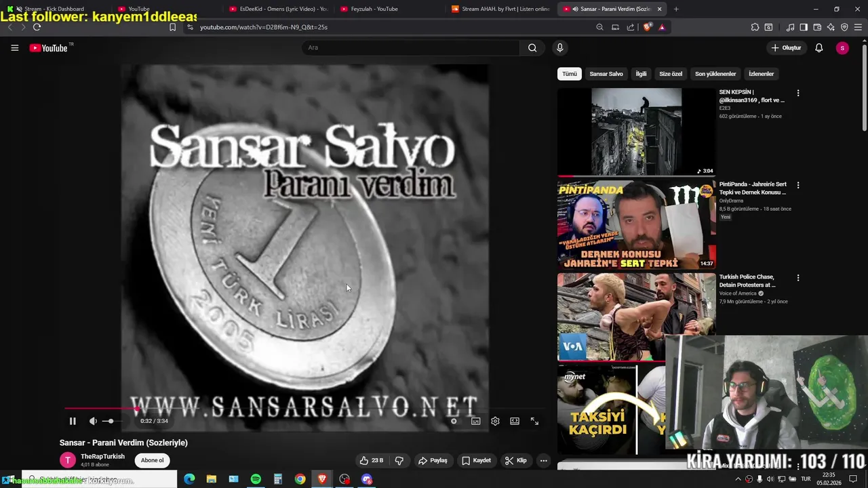
Task: Open the browser extensions puzzle icon
Action: tap(755, 27)
